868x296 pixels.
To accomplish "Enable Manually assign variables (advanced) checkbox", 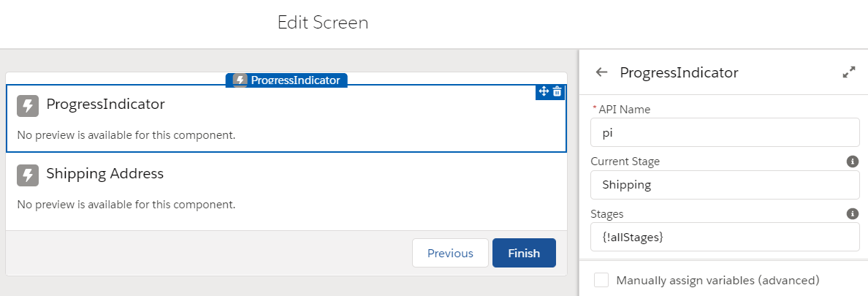I will pos(601,280).
